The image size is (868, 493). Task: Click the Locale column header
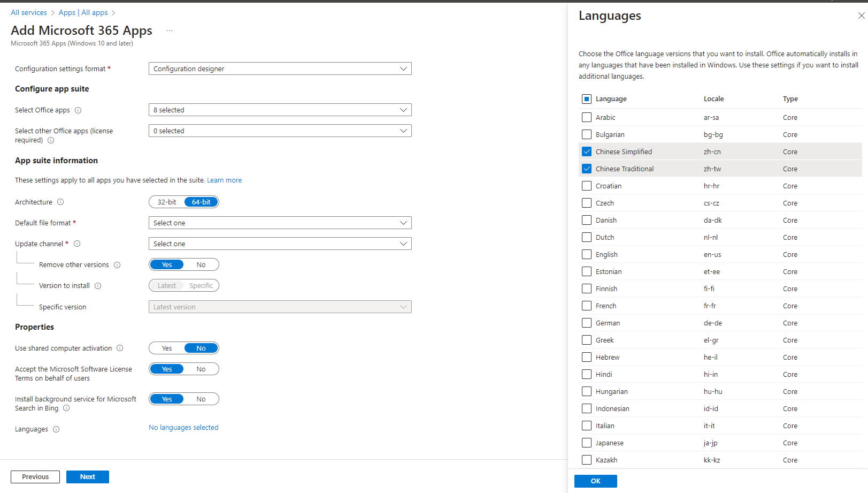[x=713, y=99]
